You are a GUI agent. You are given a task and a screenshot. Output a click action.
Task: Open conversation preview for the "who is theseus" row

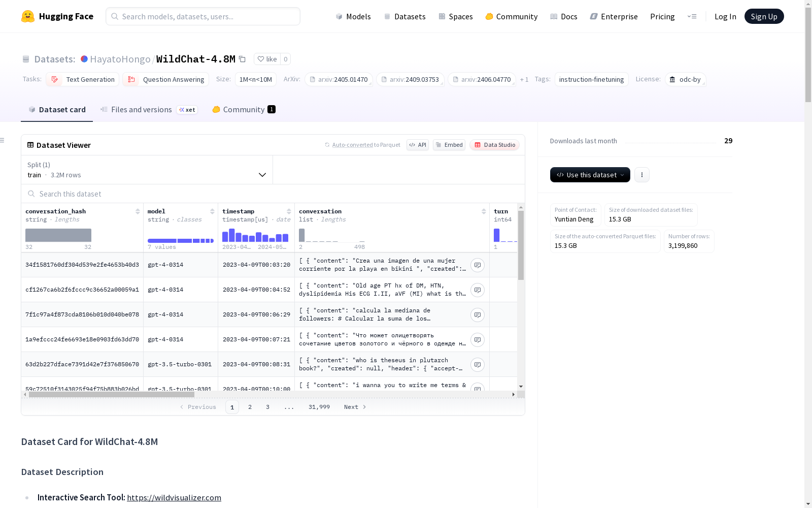pos(478,365)
